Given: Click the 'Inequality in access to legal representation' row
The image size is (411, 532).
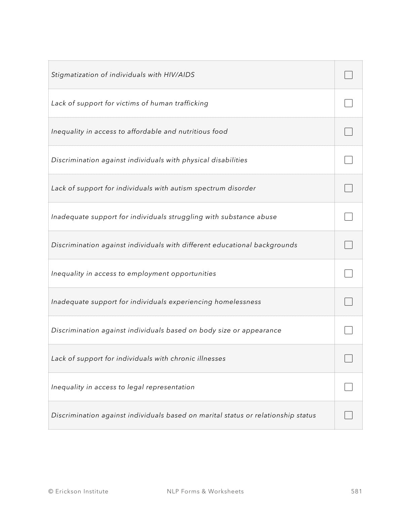Looking at the screenshot, I should [123, 387].
